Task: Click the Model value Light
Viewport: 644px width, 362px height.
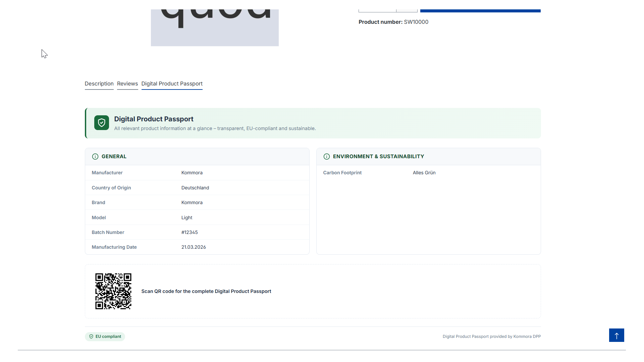Action: [187, 218]
